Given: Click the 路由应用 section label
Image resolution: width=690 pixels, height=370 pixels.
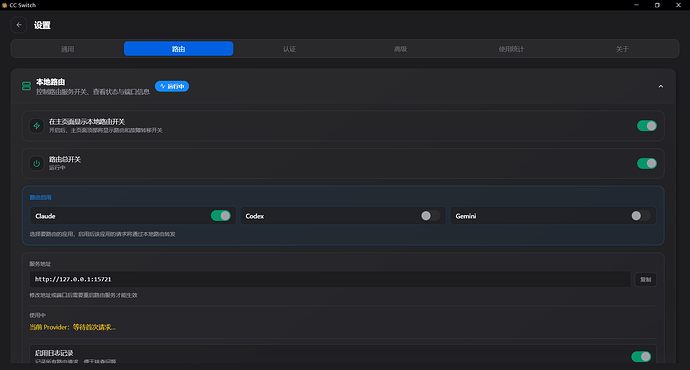Looking at the screenshot, I should pos(40,198).
